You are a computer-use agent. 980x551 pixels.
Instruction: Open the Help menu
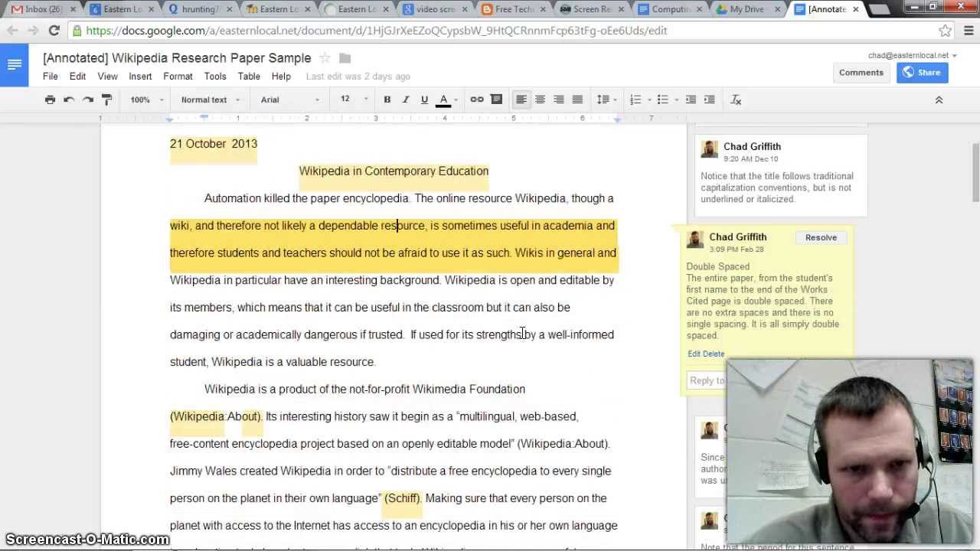281,77
